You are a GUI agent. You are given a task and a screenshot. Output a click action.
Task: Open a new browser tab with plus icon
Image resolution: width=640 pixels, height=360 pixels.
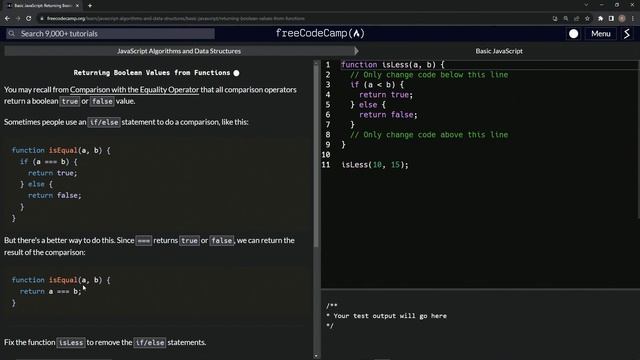click(90, 6)
